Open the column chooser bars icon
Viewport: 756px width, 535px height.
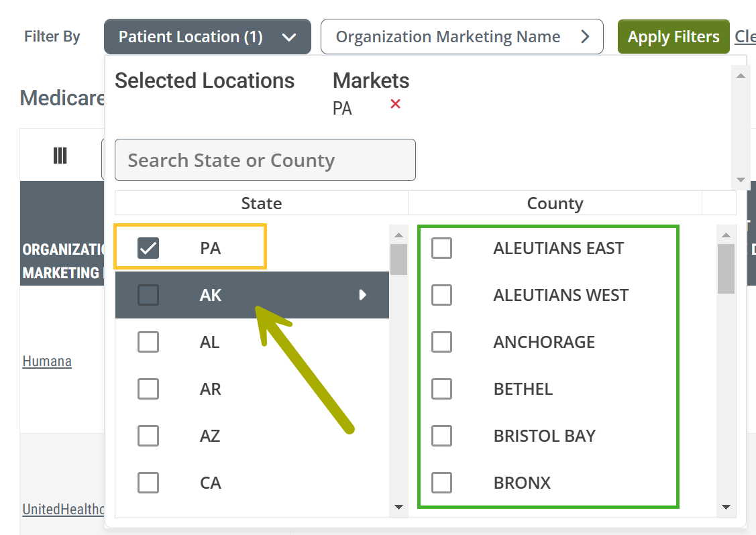point(60,156)
